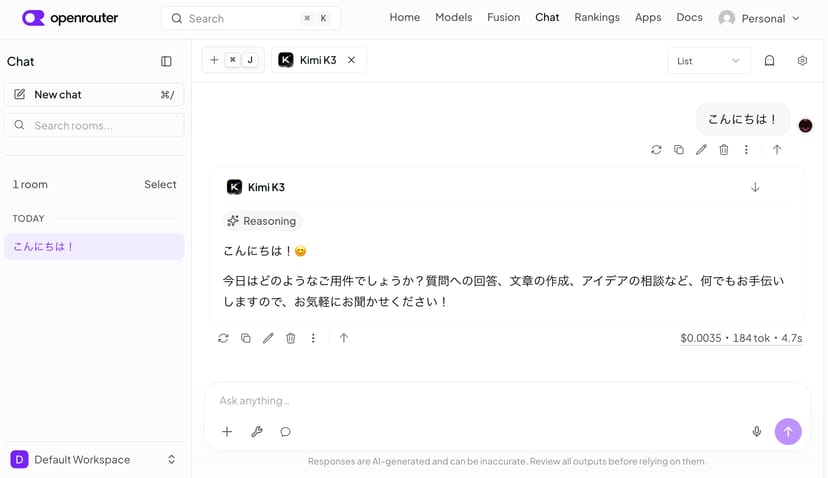This screenshot has height=478, width=828.
Task: Click the down arrow in Kimi K3 response header
Action: pos(755,187)
